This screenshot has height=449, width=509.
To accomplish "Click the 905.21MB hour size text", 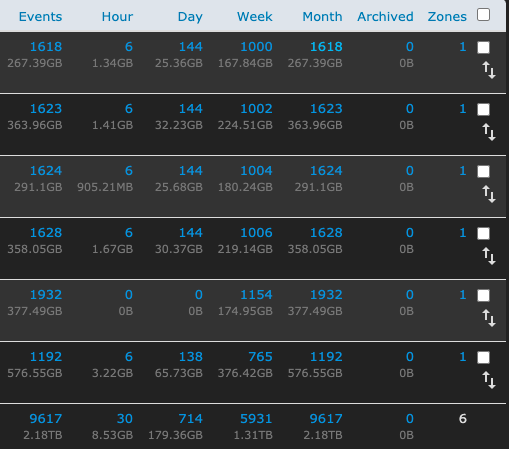I will tap(105, 187).
